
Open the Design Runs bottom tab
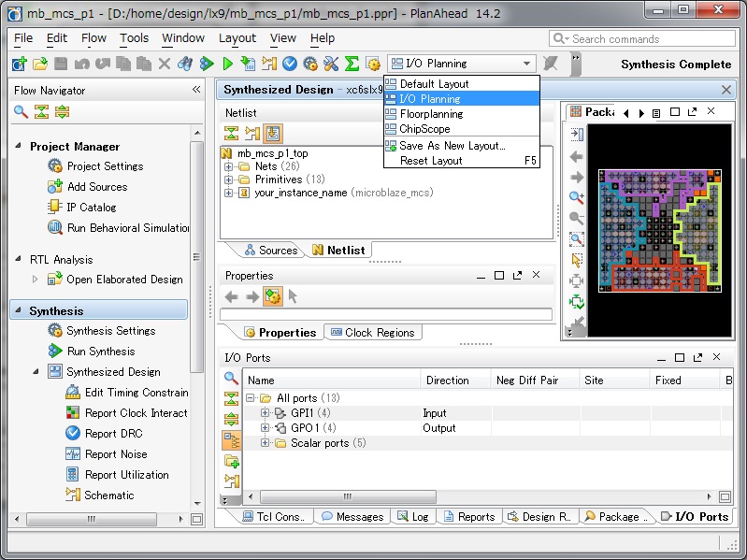(x=539, y=517)
